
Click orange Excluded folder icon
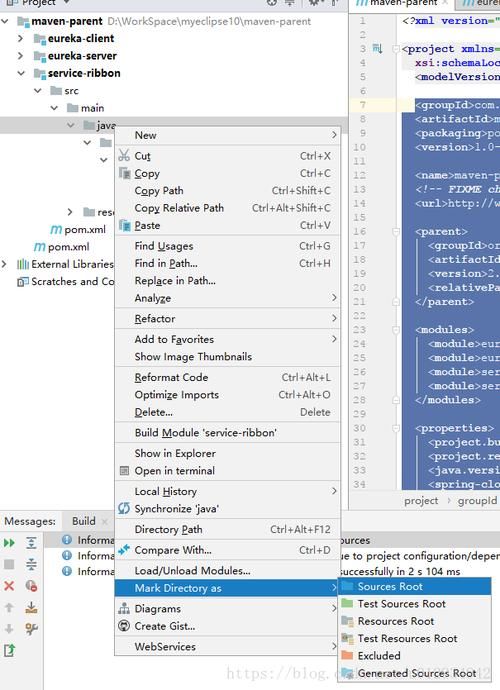point(348,655)
